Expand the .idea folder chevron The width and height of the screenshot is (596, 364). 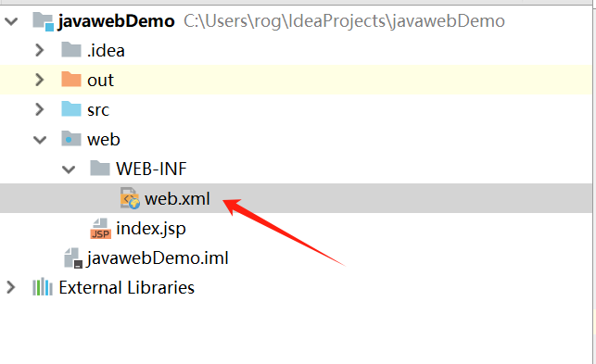[40, 50]
